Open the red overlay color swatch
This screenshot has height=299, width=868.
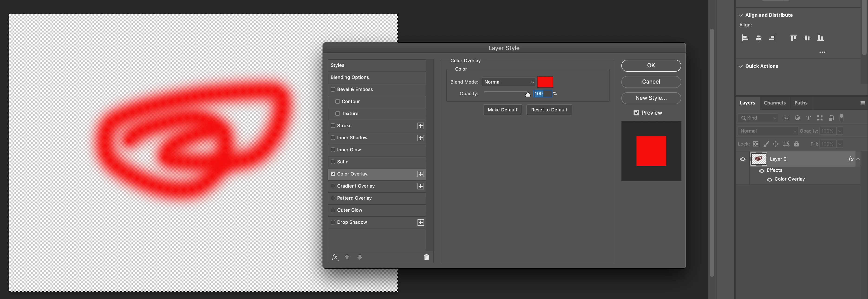(545, 82)
